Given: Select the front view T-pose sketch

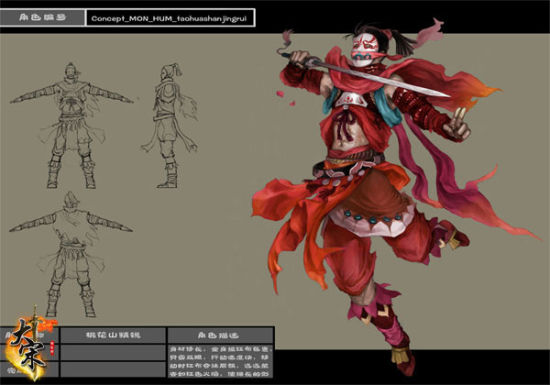Looking at the screenshot, I should tap(72, 125).
